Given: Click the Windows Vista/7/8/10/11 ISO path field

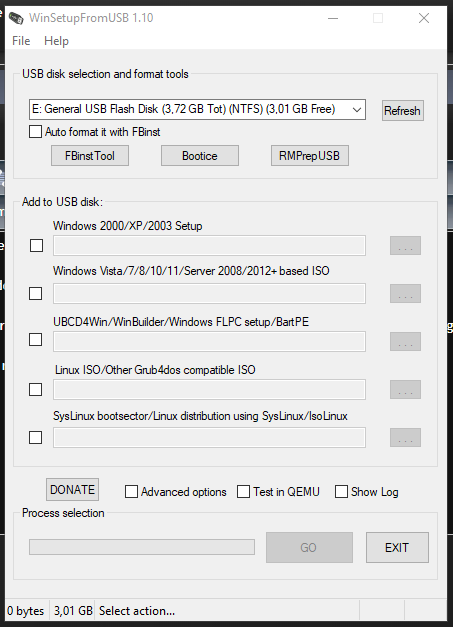Looking at the screenshot, I should pos(210,294).
